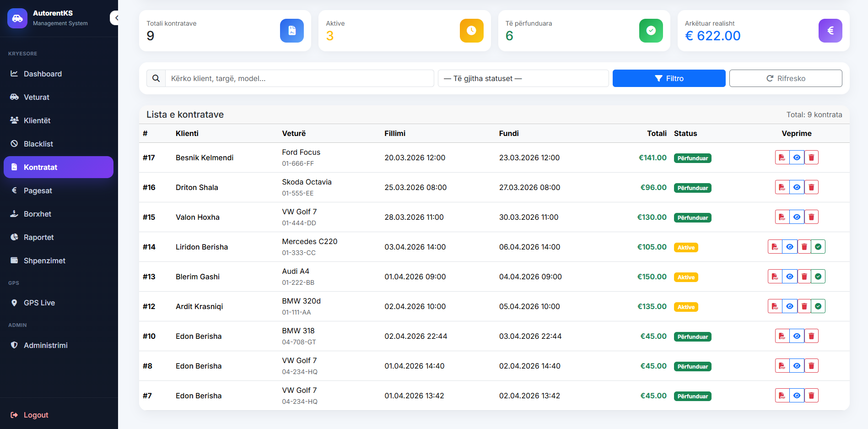Viewport: 868px width, 429px height.
Task: Delete contract #12 of Ardit Krasniqi
Action: click(804, 306)
